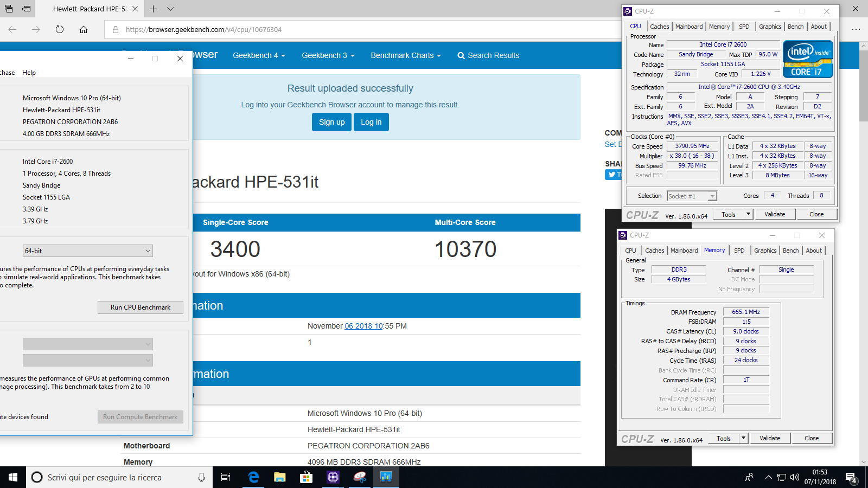Expand Tools arrow in top CPU-Z
Image resolution: width=868 pixels, height=488 pixels.
(x=748, y=214)
